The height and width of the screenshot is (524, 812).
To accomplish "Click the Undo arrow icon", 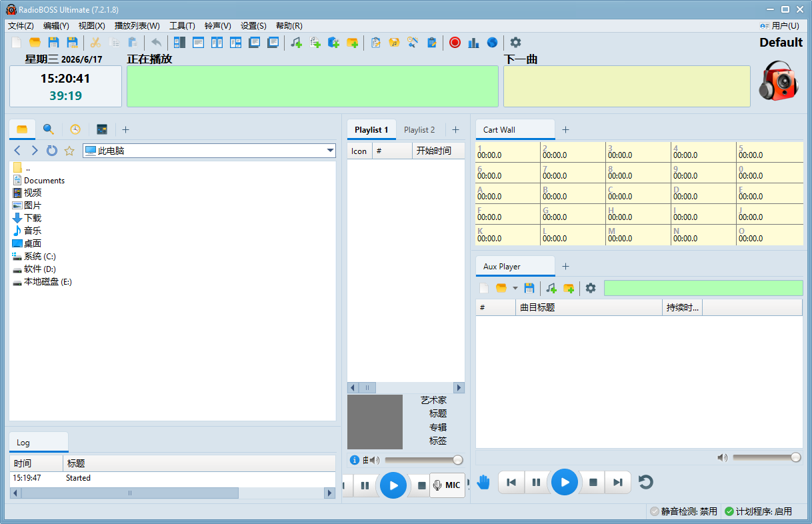I will 156,43.
